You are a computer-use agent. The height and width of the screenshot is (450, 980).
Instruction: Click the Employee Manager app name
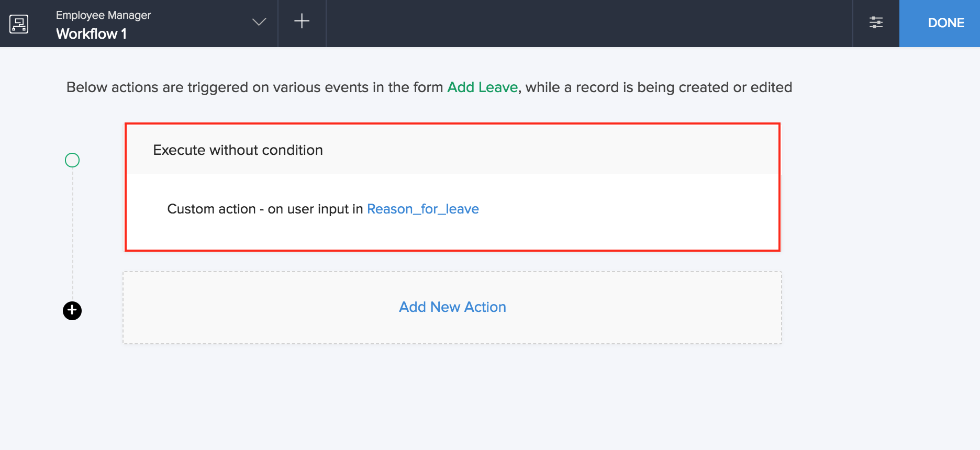[x=103, y=15]
